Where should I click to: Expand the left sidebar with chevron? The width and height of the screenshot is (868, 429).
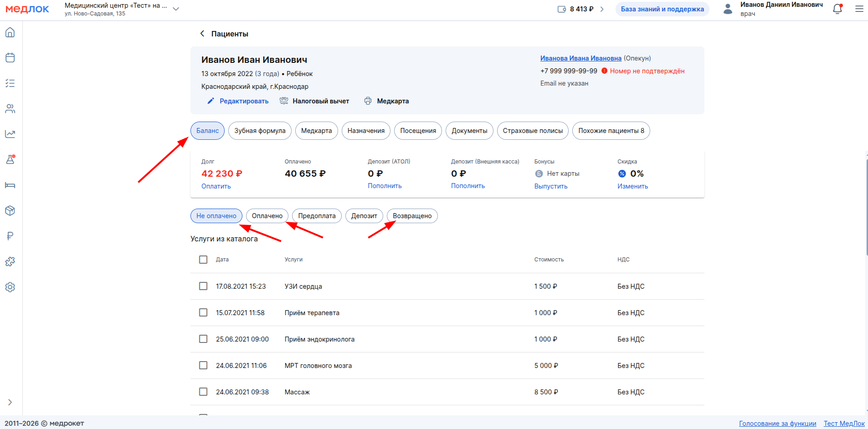point(10,402)
